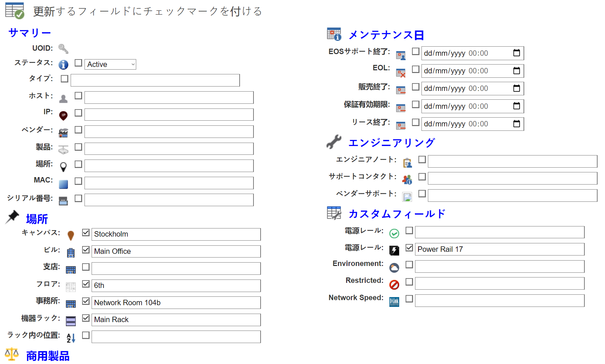
Task: Click the IP address text field
Action: coord(169,115)
